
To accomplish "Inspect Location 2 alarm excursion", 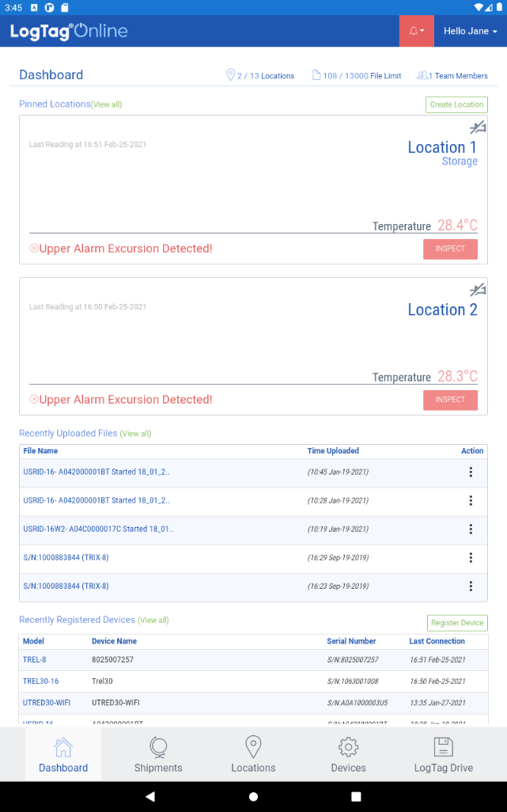I will point(450,400).
